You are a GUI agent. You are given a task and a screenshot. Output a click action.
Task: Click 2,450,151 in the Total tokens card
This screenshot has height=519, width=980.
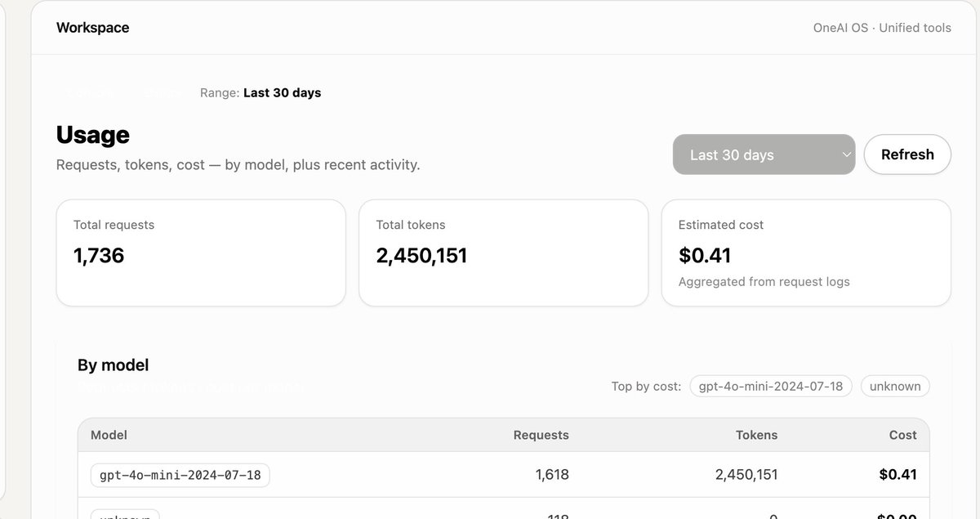421,256
